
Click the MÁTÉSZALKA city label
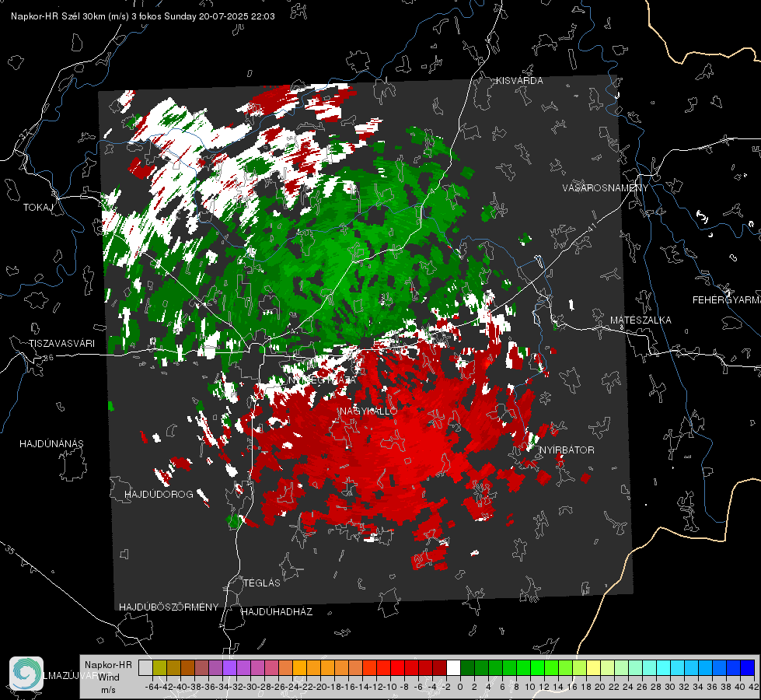(641, 320)
